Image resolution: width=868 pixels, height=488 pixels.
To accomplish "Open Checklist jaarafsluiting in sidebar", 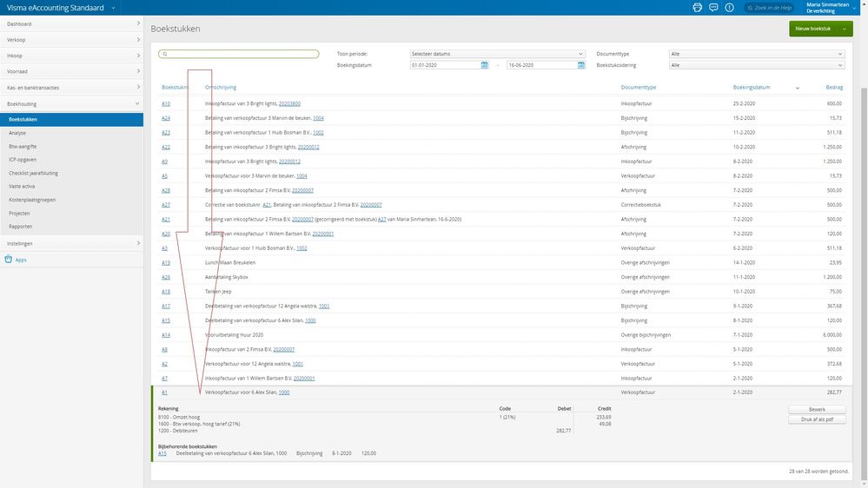I will (33, 173).
